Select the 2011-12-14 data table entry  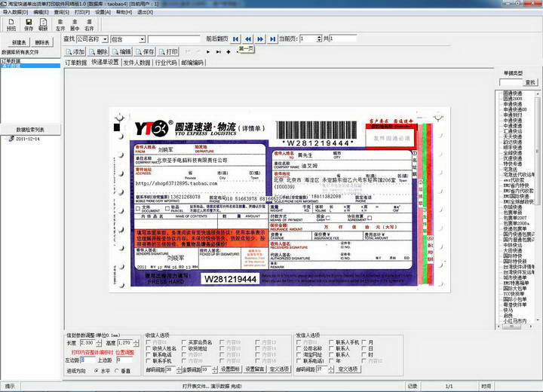(27, 139)
